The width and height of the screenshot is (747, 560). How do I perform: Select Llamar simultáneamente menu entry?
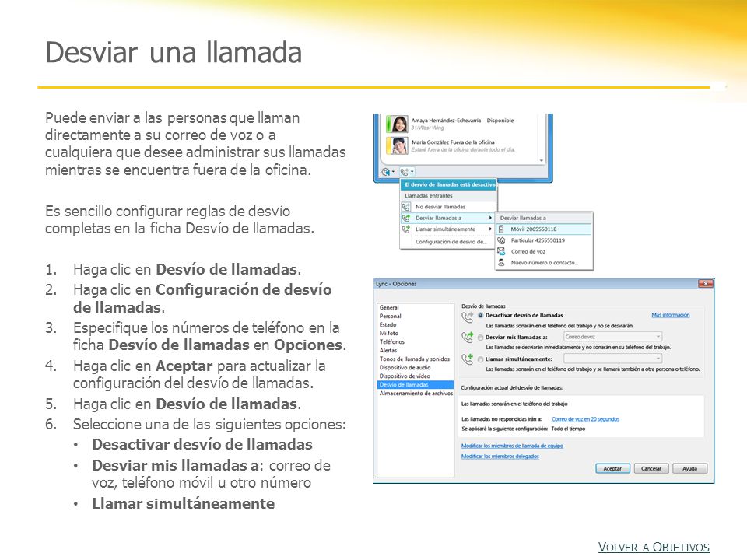pos(448,229)
